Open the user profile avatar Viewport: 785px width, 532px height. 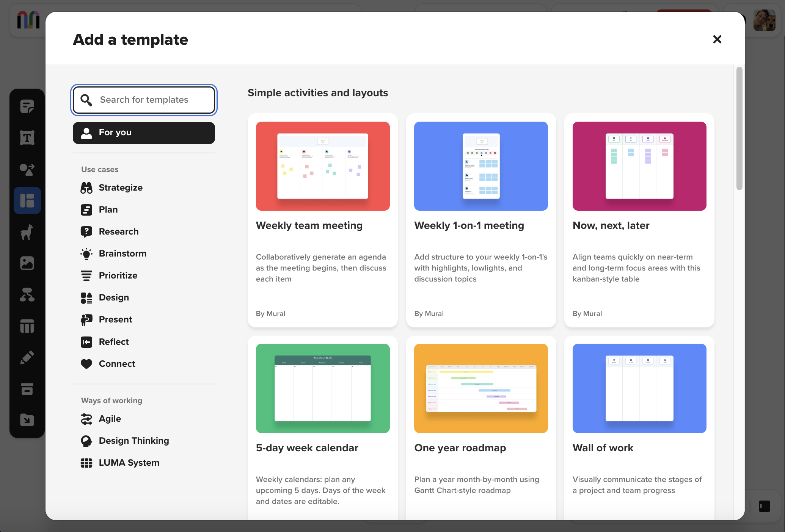[x=764, y=20]
